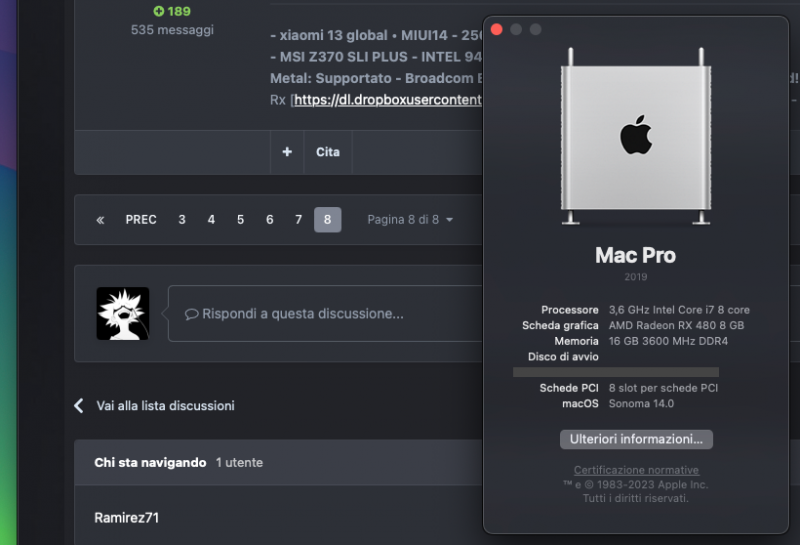Click the Rispondi a questa discussione field
Viewport: 800px width, 545px height.
coord(327,313)
